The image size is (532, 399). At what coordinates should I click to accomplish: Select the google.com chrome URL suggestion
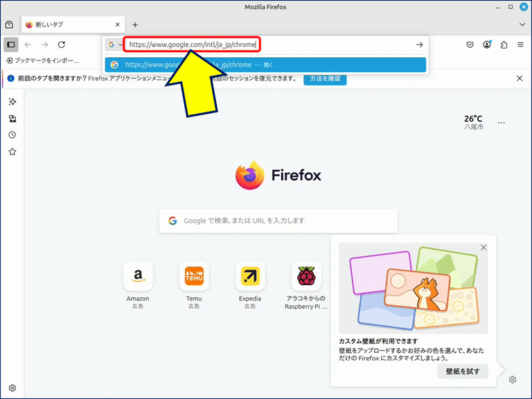click(x=265, y=65)
